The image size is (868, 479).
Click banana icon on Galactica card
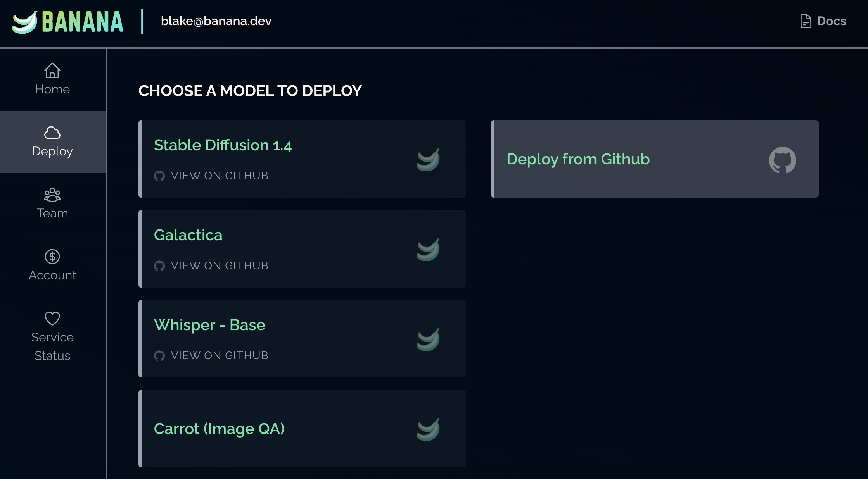point(428,249)
